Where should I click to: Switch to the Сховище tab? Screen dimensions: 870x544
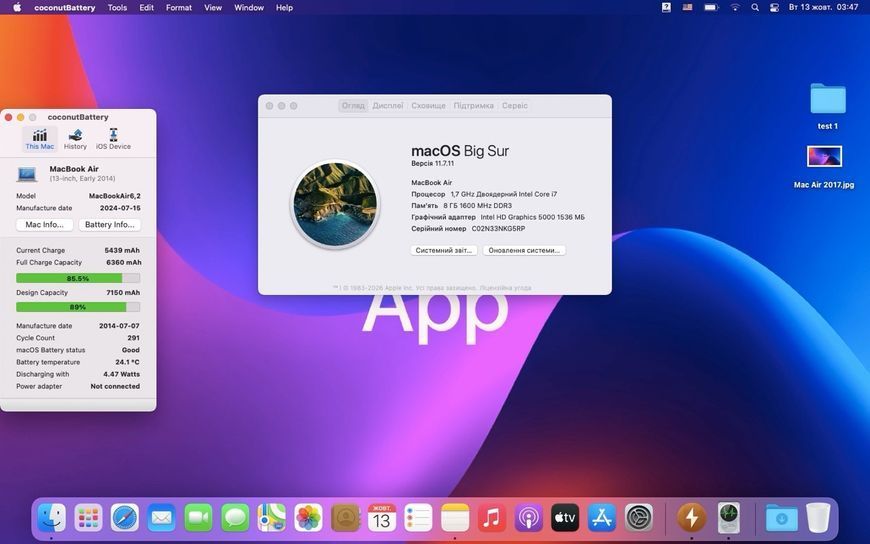point(428,105)
